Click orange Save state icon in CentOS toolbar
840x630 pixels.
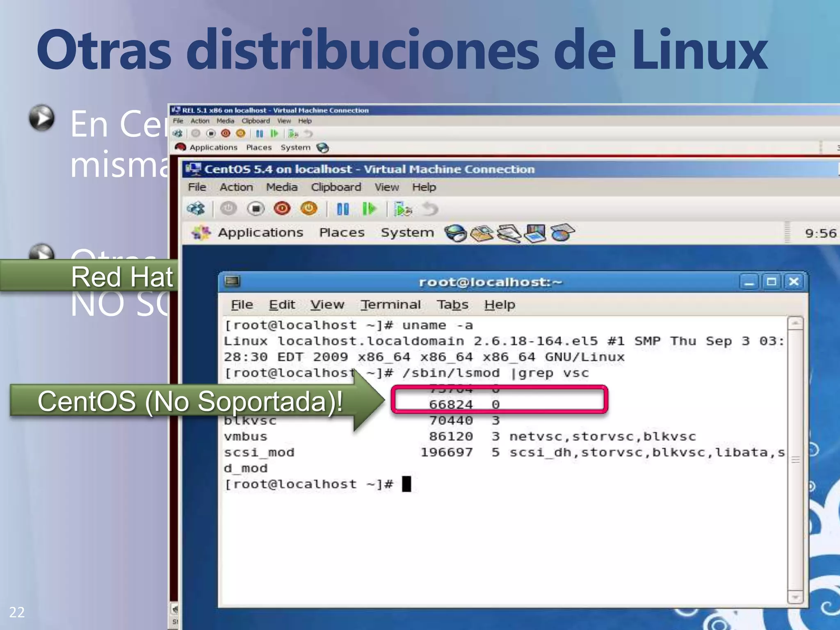tap(309, 209)
